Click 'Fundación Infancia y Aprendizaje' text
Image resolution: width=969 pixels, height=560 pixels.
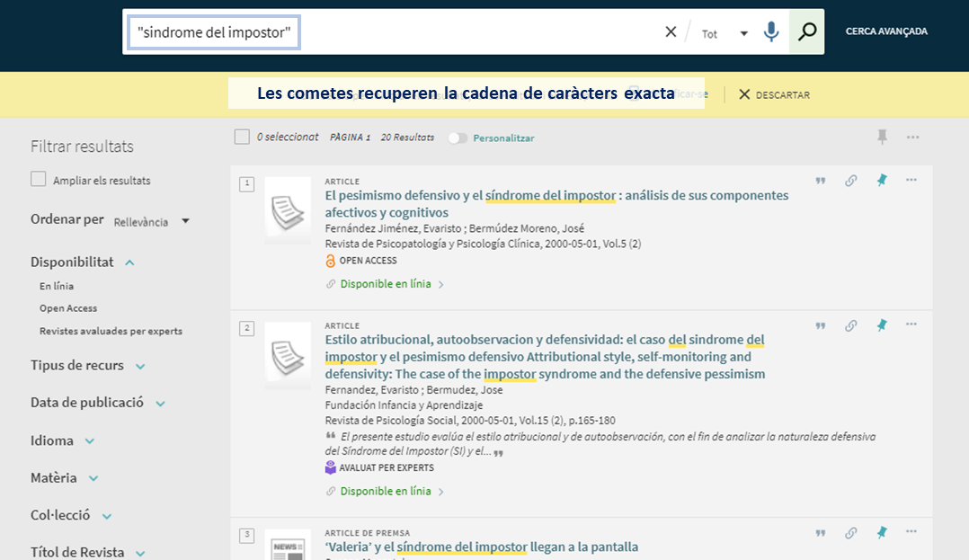click(x=404, y=404)
